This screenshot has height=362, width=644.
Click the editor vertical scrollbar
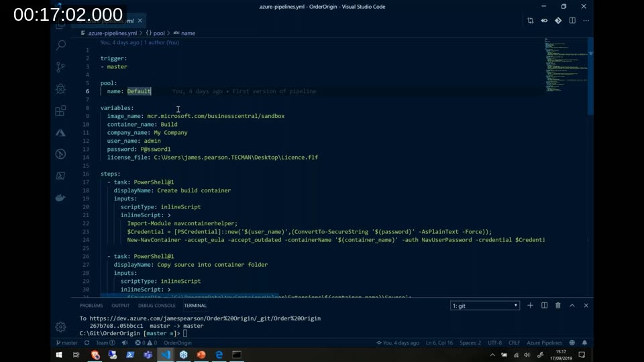click(x=590, y=76)
